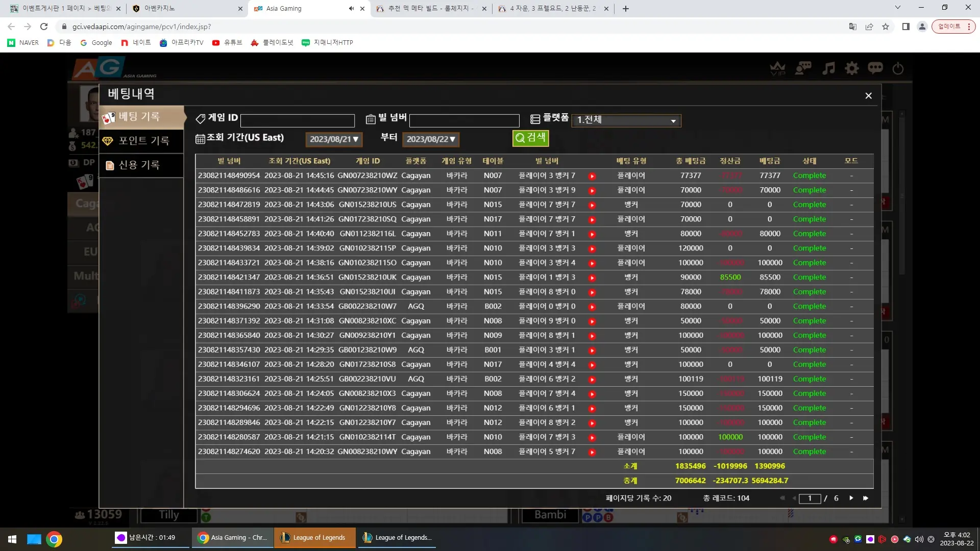The height and width of the screenshot is (551, 980).
Task: Close the 베팅내역 dialog
Action: 868,95
